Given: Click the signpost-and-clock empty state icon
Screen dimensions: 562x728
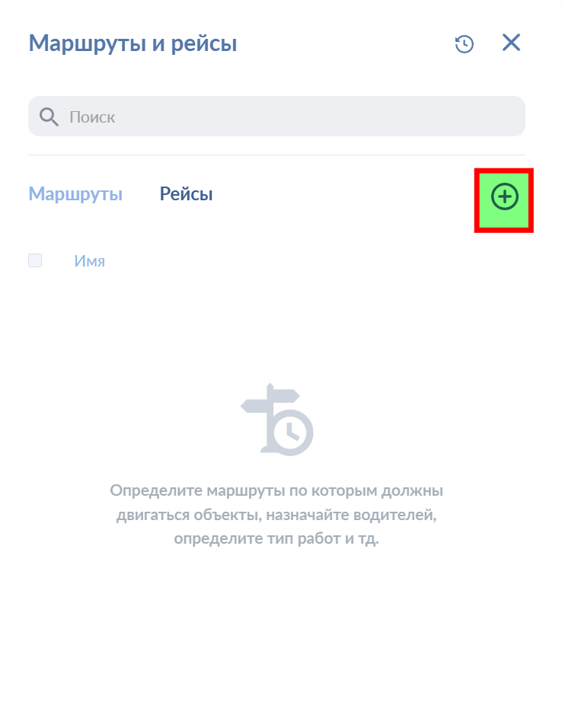Looking at the screenshot, I should pyautogui.click(x=277, y=420).
